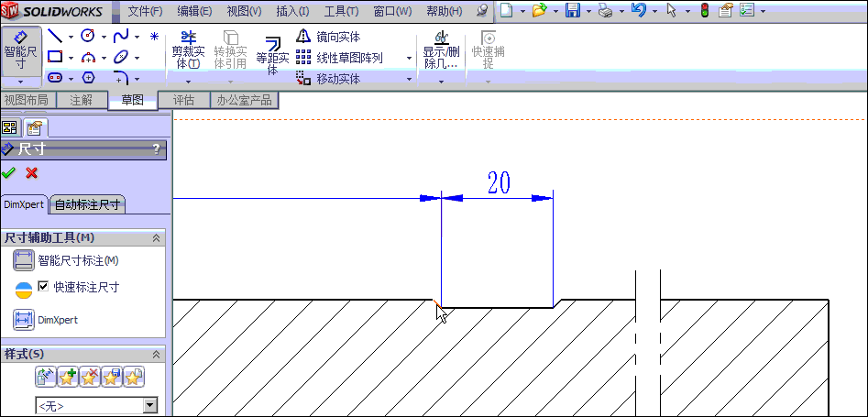This screenshot has width=868, height=417.
Task: Click the Smart Dimension (智能尺寸标注) icon in panel
Action: (24, 260)
